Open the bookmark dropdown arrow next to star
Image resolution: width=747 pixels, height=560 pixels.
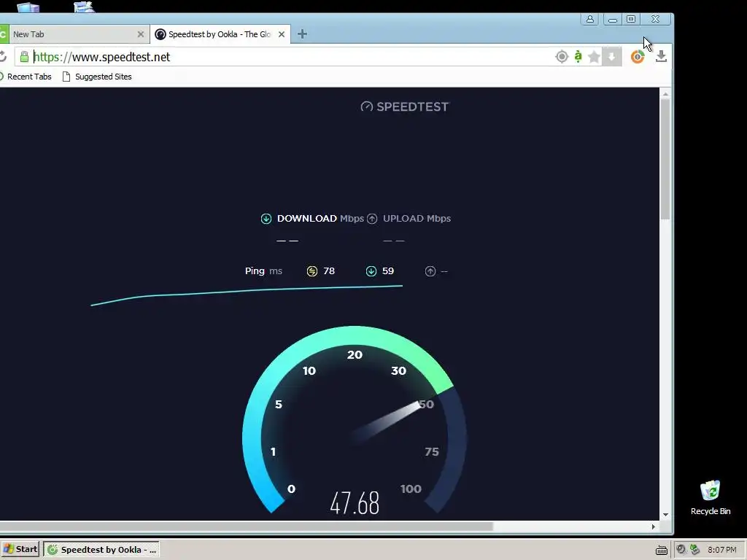[x=612, y=57]
